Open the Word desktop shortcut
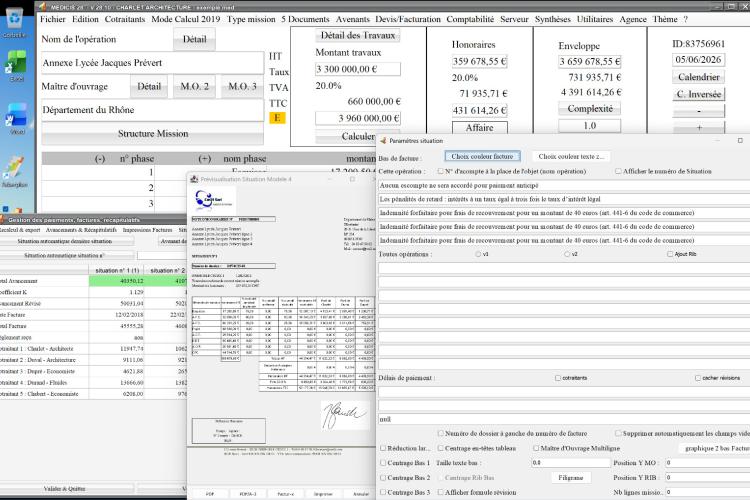This screenshot has width=750, height=500. pos(17,118)
